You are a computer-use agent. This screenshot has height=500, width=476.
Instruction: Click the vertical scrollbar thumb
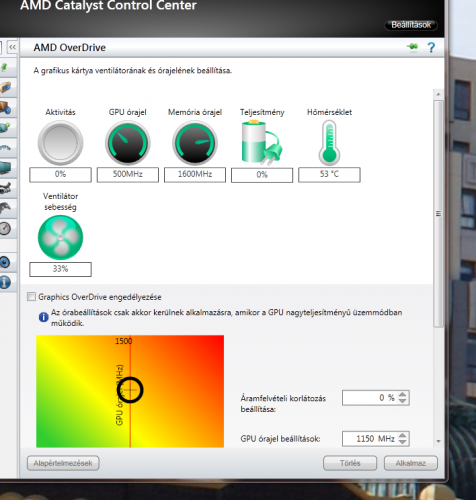[x=438, y=214]
